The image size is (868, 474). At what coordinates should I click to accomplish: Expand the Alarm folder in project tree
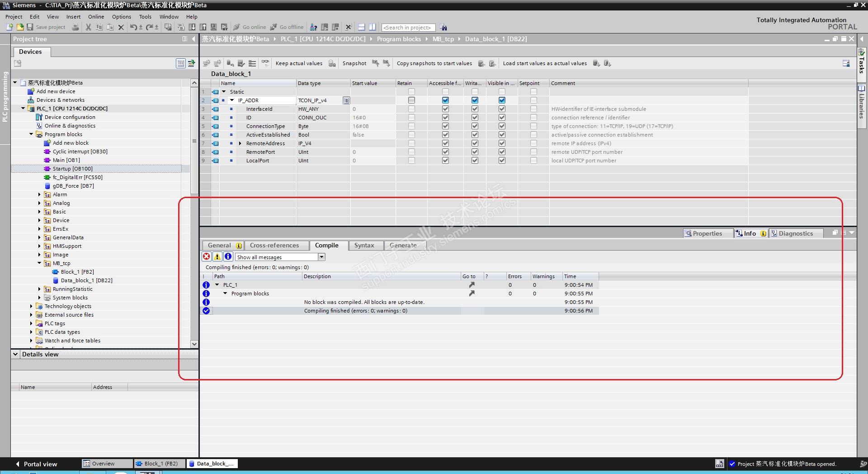[x=39, y=194]
